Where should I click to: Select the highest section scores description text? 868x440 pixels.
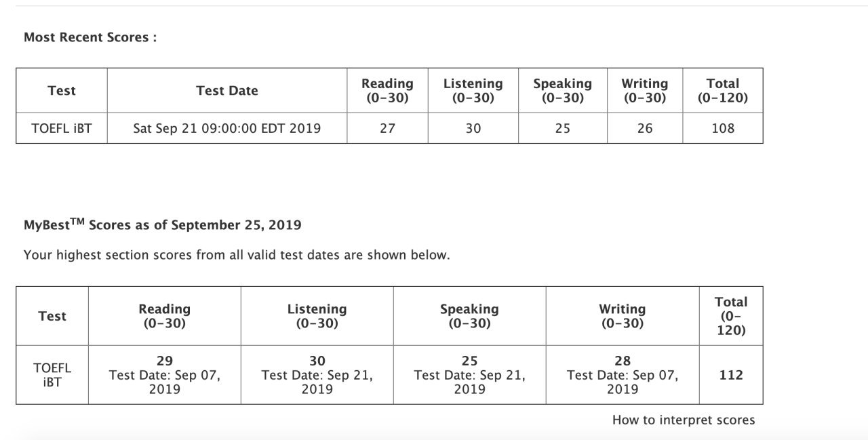237,256
